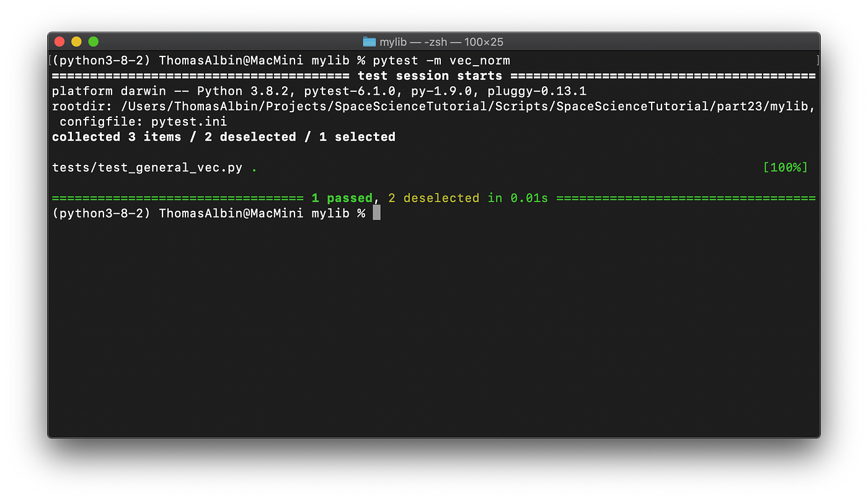868x501 pixels.
Task: Click the blinking terminal cursor block
Action: (376, 212)
